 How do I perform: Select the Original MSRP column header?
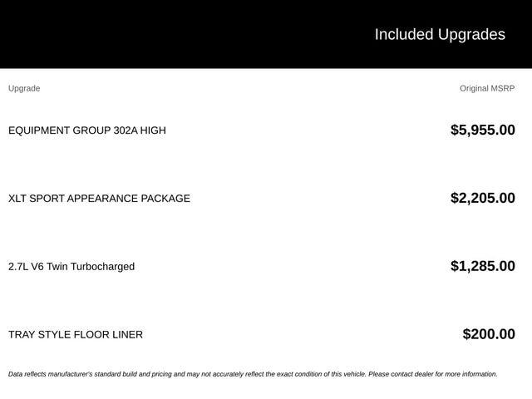click(487, 89)
